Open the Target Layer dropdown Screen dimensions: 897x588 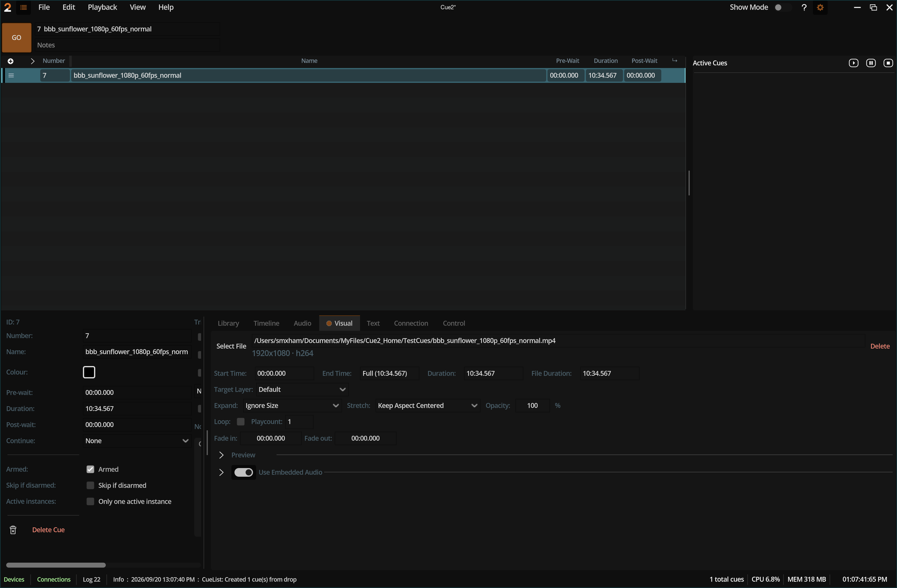click(x=302, y=390)
